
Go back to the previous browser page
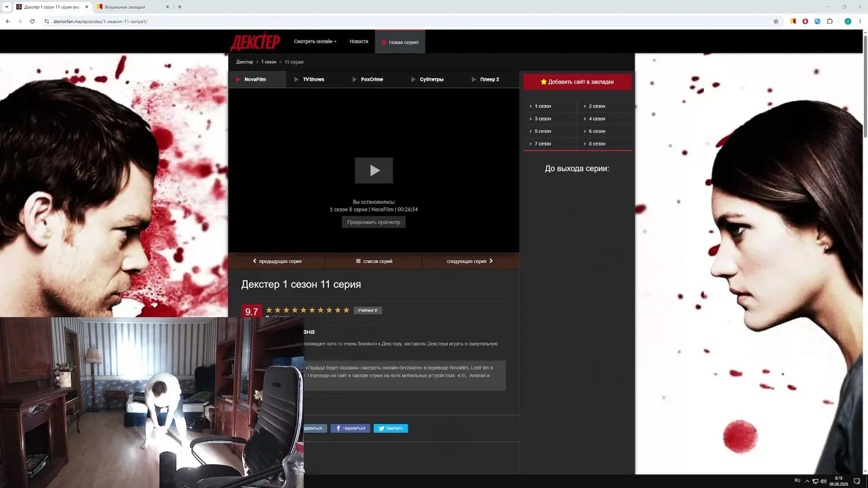(7, 21)
